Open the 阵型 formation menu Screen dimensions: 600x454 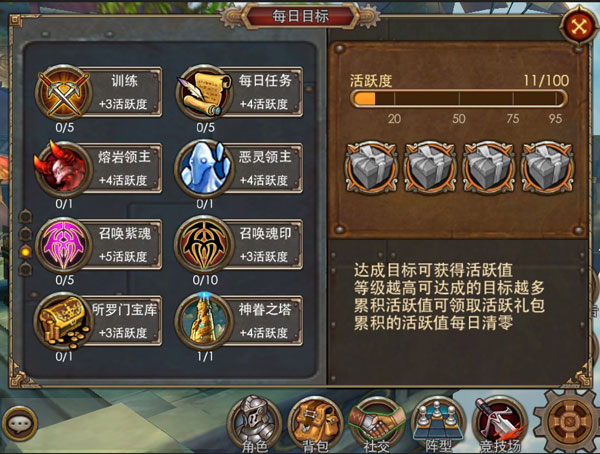point(438,425)
